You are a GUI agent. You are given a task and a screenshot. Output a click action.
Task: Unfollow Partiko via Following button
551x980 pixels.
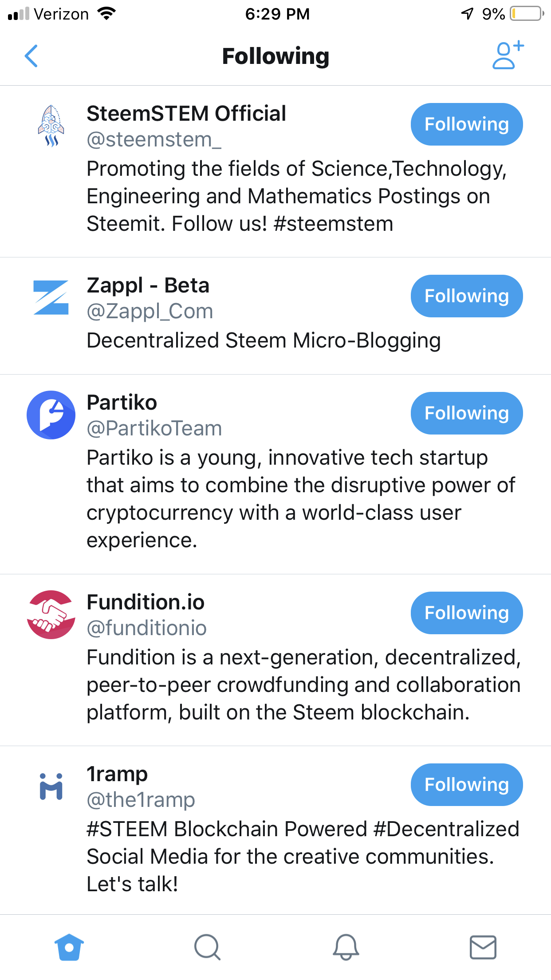(x=467, y=413)
